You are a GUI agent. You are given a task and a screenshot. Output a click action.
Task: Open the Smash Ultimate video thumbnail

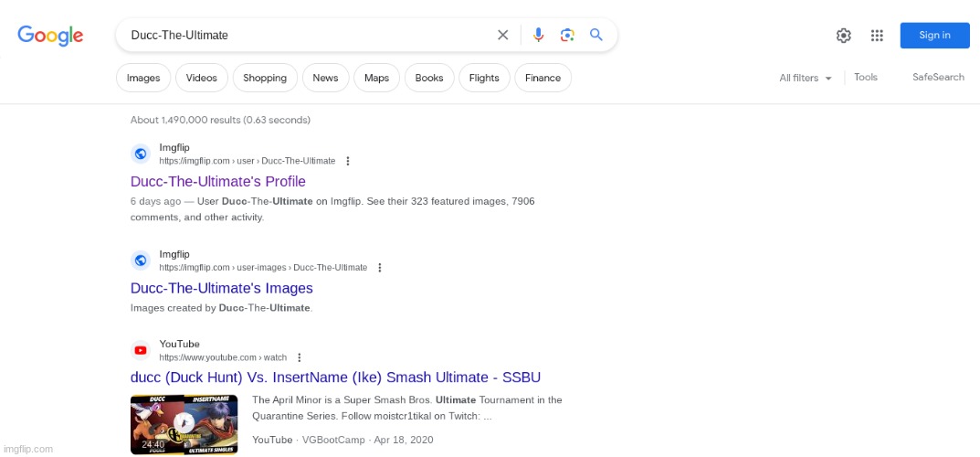184,424
